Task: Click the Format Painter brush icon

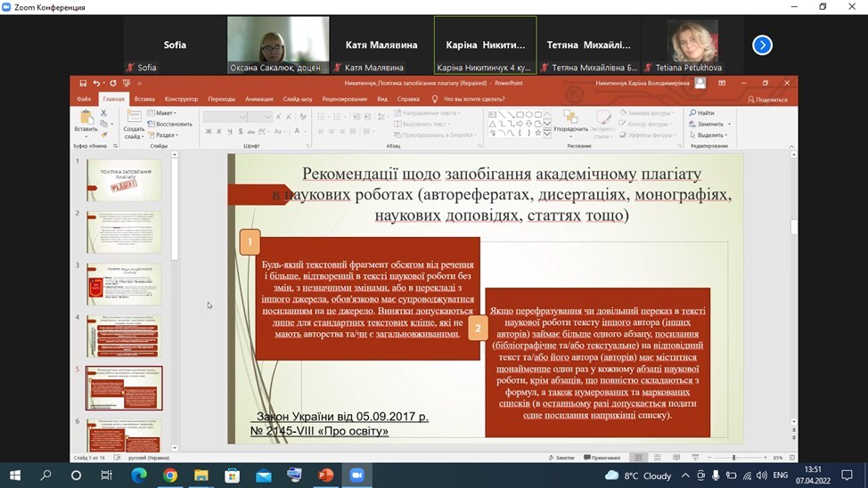Action: click(104, 134)
